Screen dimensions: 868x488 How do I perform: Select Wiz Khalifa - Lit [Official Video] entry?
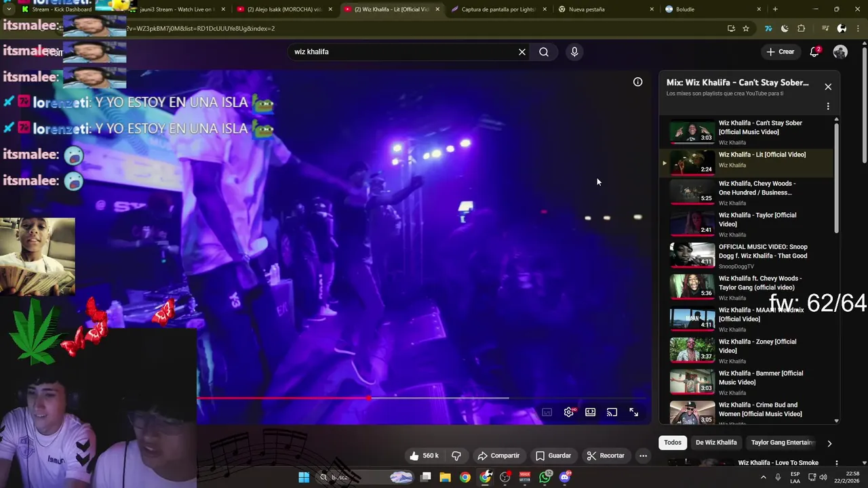[746, 163]
